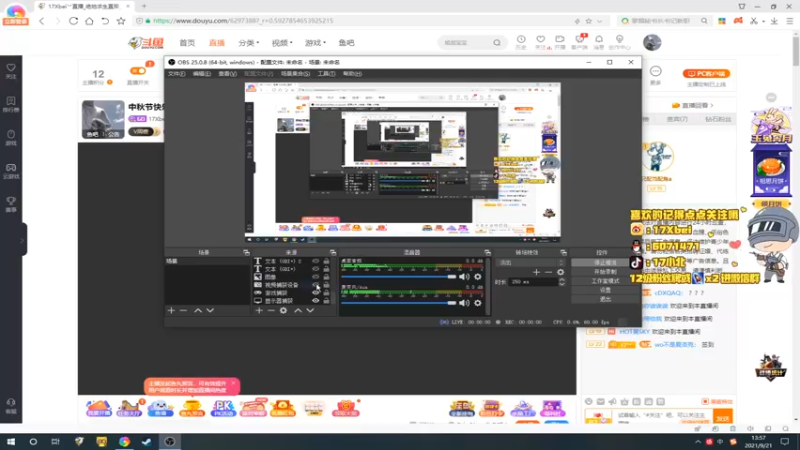Open Douyu sidebar 赛事 trophy icon
The height and width of the screenshot is (450, 800).
point(11,204)
